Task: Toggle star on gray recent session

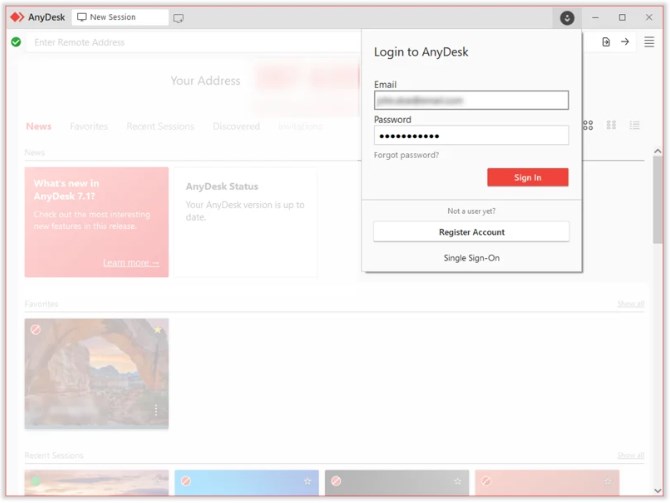Action: coord(457,482)
